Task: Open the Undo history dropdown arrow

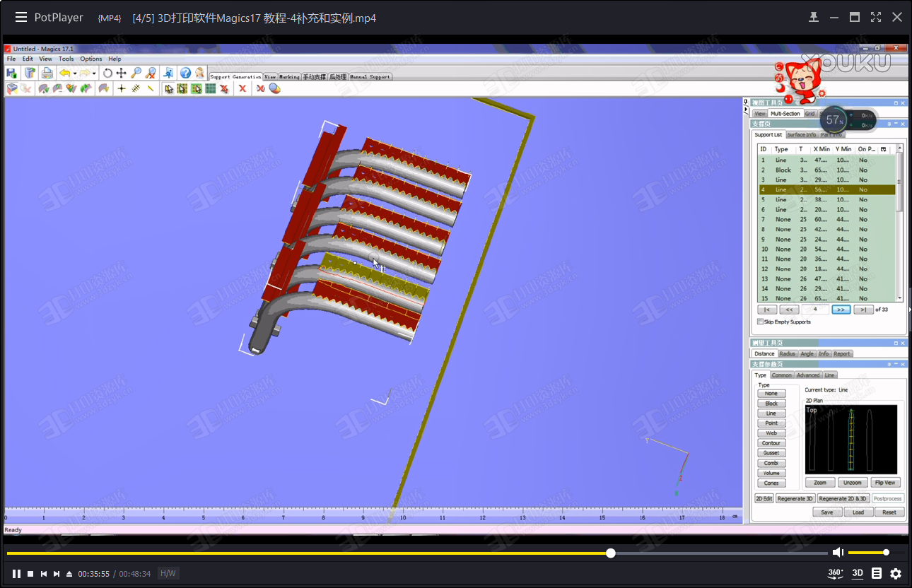Action: tap(74, 73)
